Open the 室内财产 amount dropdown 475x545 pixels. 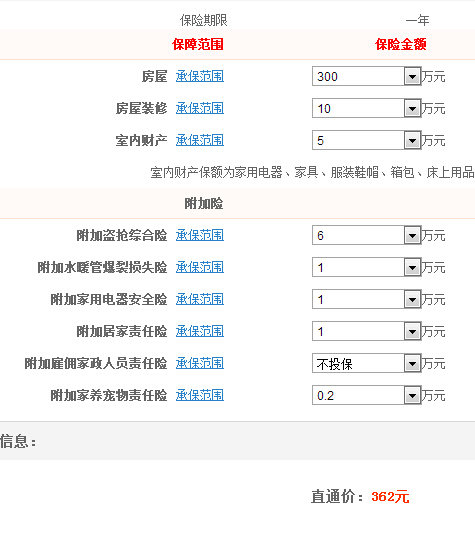tap(367, 140)
